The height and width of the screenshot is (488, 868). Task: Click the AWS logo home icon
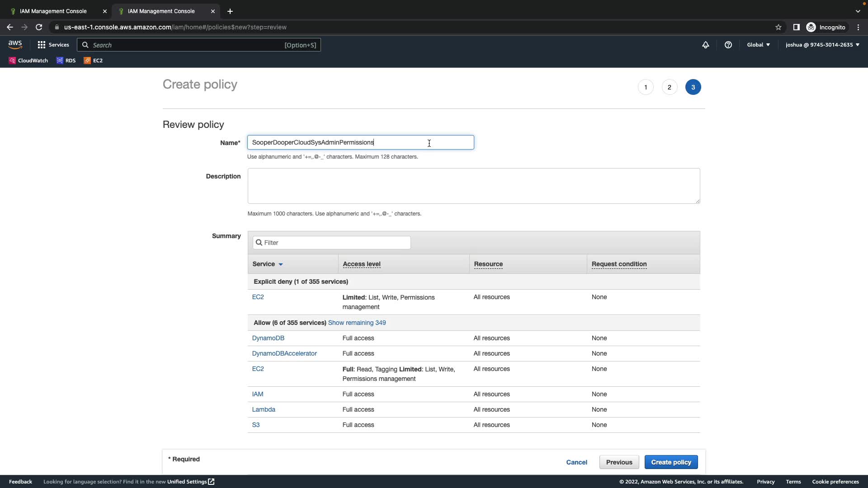tap(15, 44)
